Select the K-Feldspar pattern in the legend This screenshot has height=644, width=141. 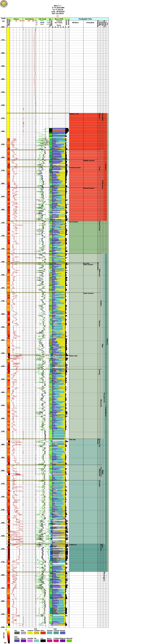(56, 641)
